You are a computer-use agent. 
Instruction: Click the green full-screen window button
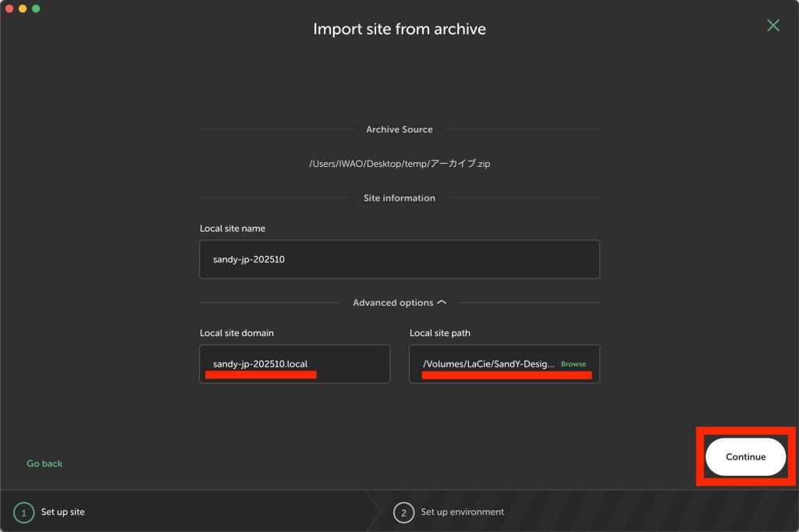coord(36,9)
